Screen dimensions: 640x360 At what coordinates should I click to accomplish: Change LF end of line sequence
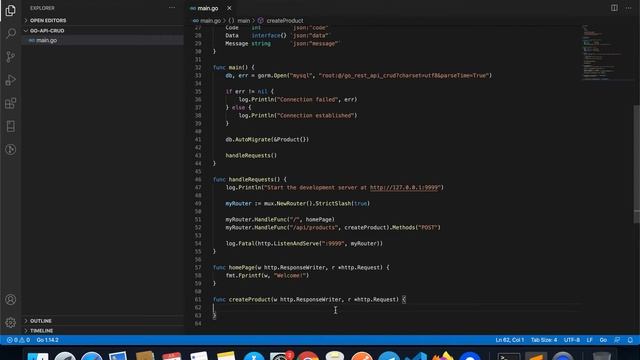[589, 340]
